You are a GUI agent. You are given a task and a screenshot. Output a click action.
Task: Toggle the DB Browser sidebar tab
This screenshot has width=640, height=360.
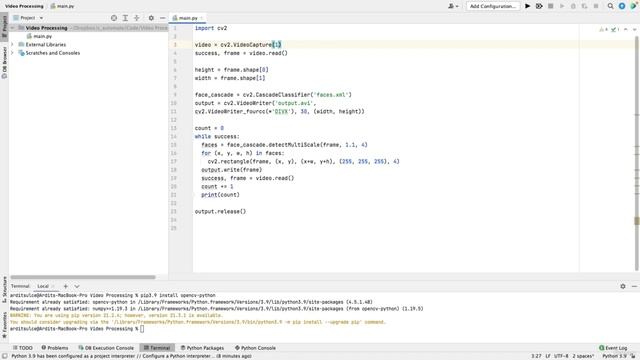[4, 62]
